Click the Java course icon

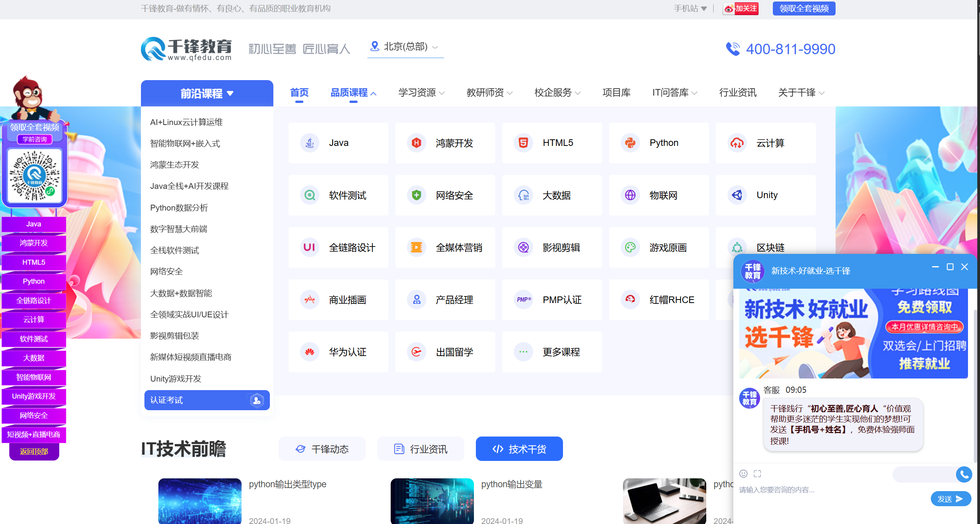coord(309,143)
